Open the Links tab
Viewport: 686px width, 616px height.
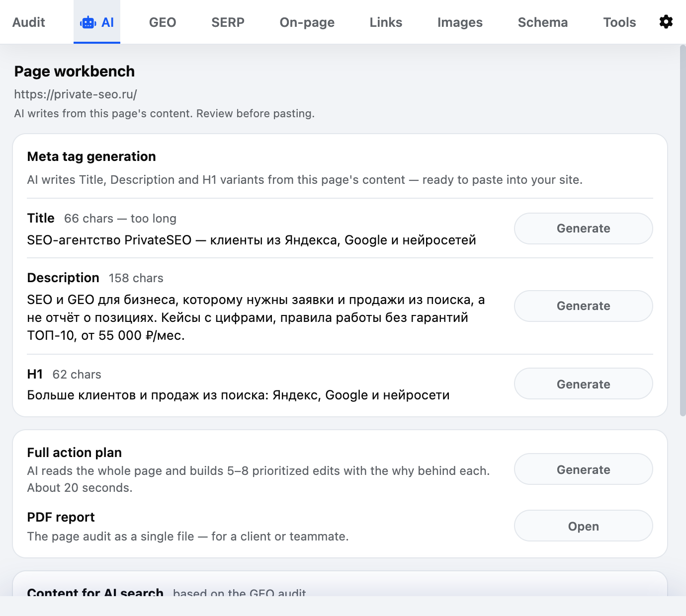click(x=386, y=22)
